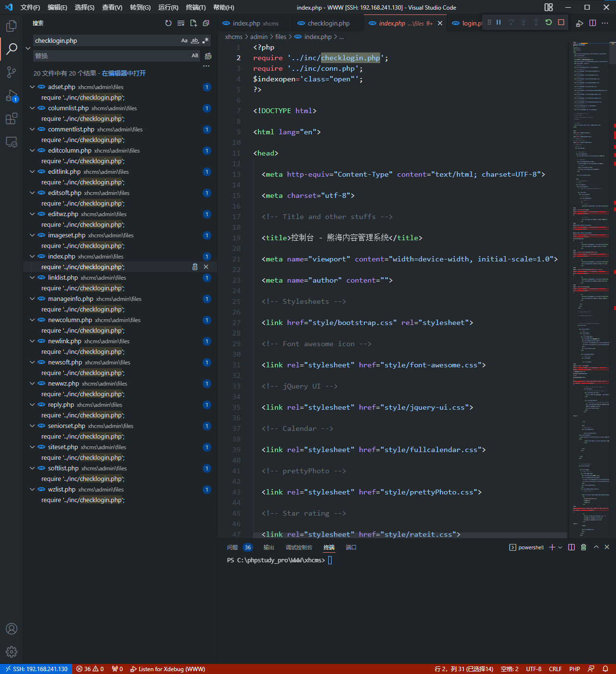
Task: Clear the search results
Action: pos(181,23)
